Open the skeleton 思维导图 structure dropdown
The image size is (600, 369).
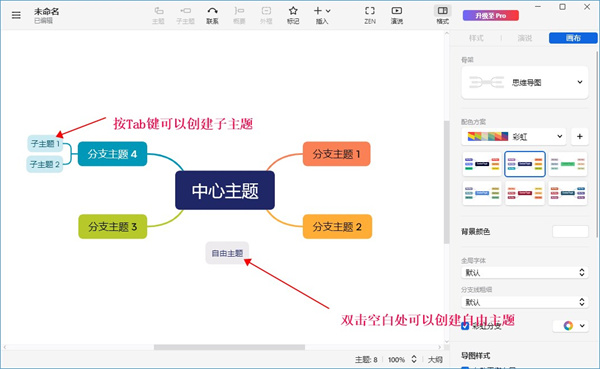click(x=525, y=82)
